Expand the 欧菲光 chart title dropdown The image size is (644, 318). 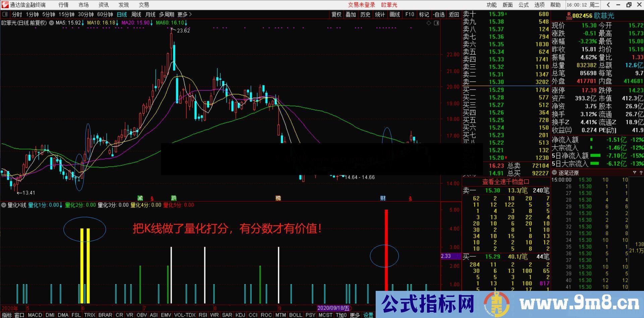(51, 23)
